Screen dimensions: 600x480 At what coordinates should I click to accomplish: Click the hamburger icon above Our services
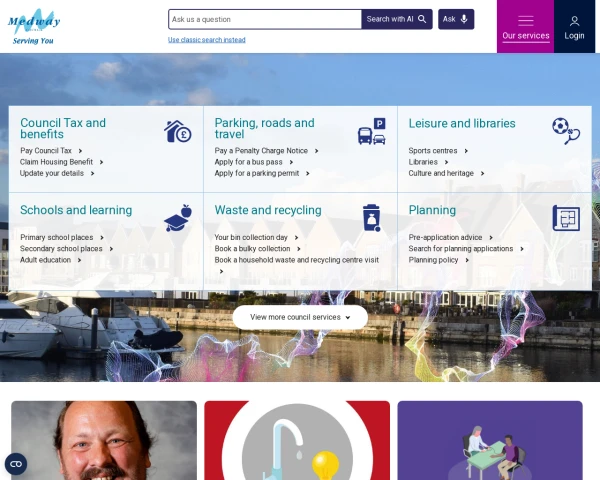click(526, 21)
